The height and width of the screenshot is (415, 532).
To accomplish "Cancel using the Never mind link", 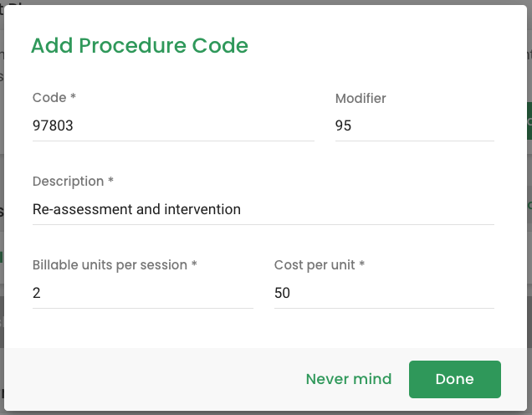I will pos(349,379).
